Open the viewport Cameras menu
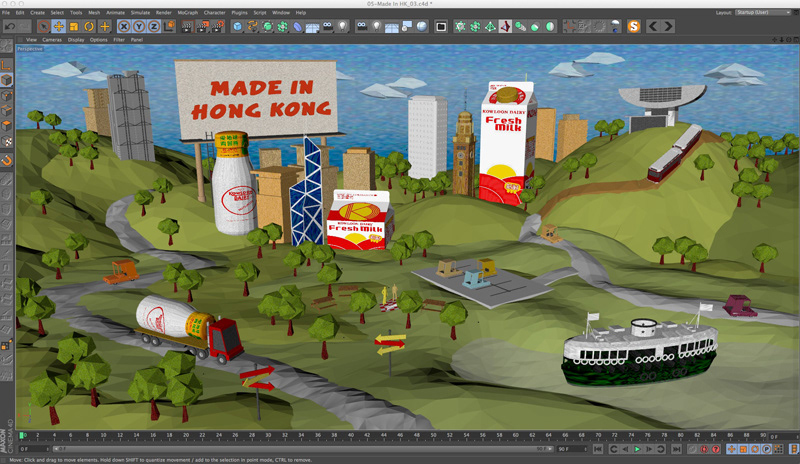The width and height of the screenshot is (800, 464). (52, 39)
